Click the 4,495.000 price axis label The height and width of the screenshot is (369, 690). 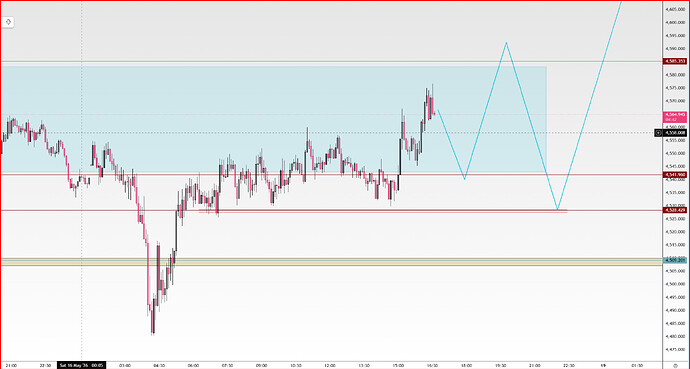click(675, 297)
